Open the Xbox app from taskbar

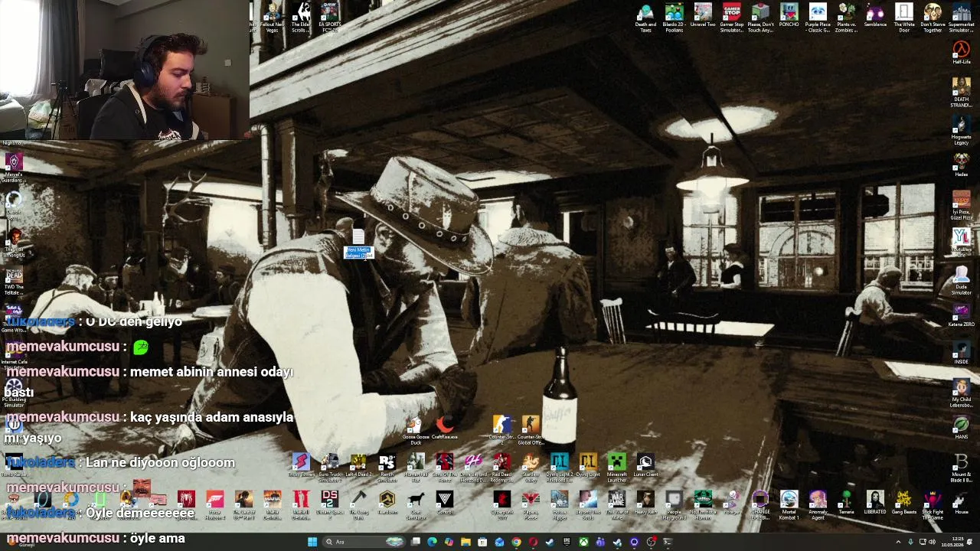[x=583, y=543]
